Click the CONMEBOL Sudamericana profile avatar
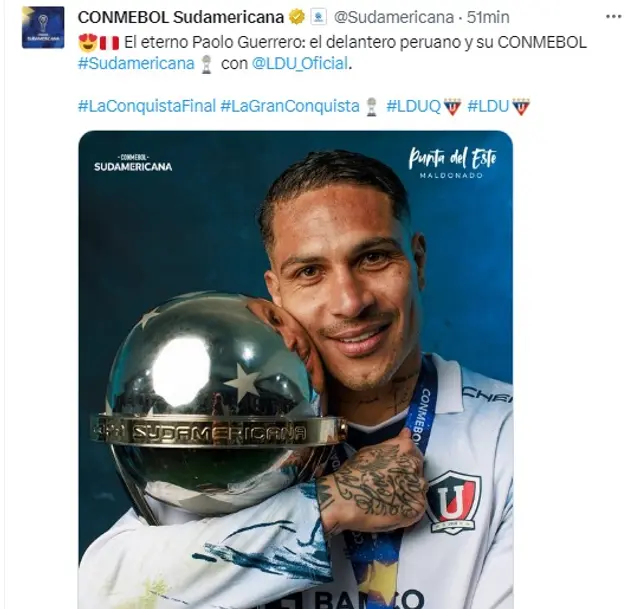Viewport: 640px width, 609px height. pos(43,27)
